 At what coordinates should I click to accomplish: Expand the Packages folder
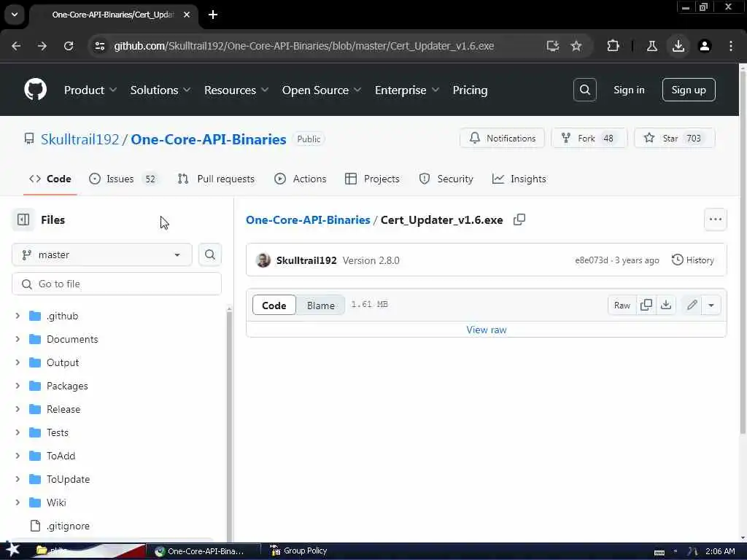(x=18, y=386)
